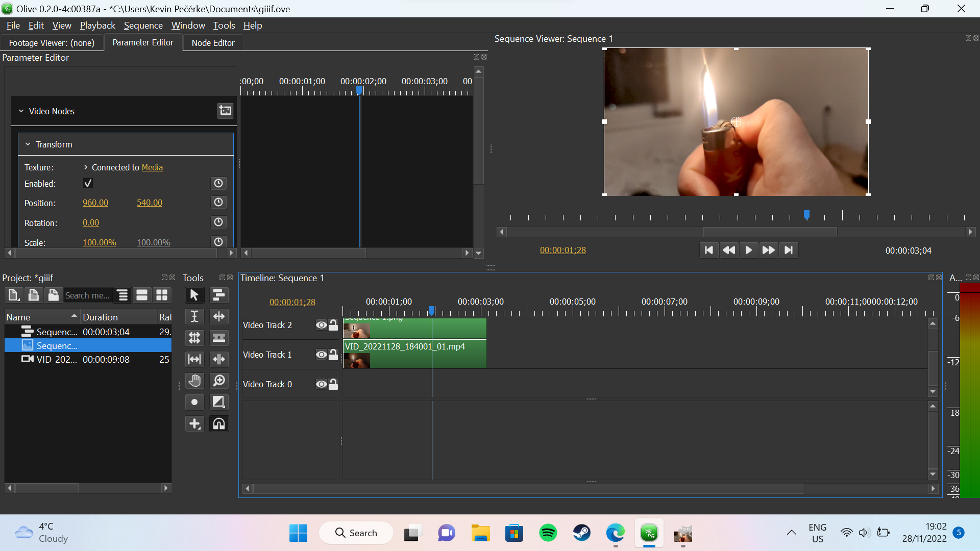980x551 pixels.
Task: Click Project panel scroll right arrow
Action: pyautogui.click(x=166, y=488)
